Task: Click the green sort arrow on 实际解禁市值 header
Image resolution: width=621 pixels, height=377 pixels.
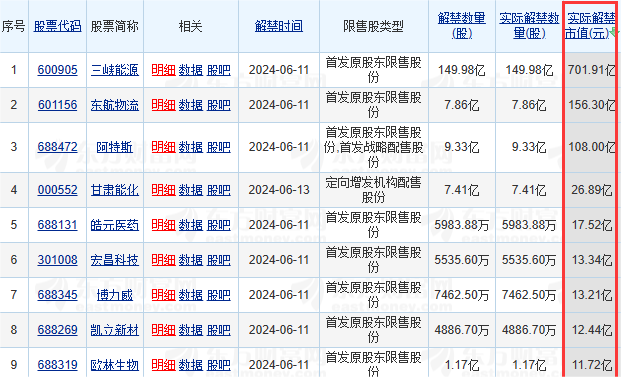Action: 613,32
